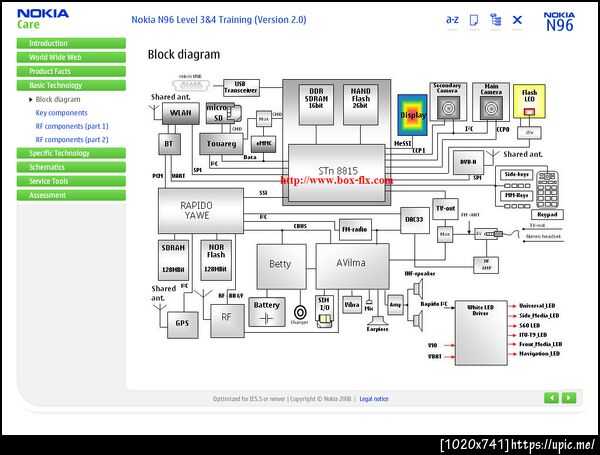600x455 pixels.
Task: Click the White LED Driver block
Action: point(481,333)
